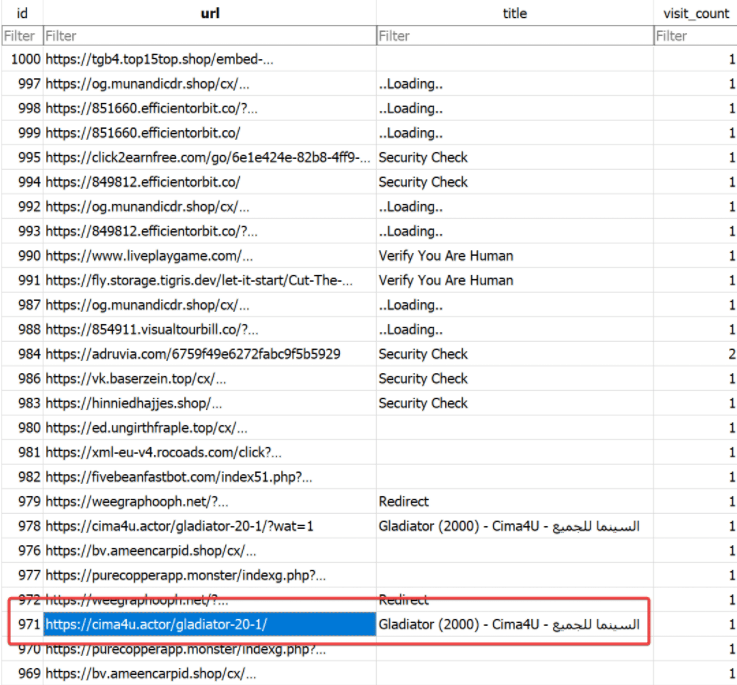Focus the url column filter field

tap(210, 36)
